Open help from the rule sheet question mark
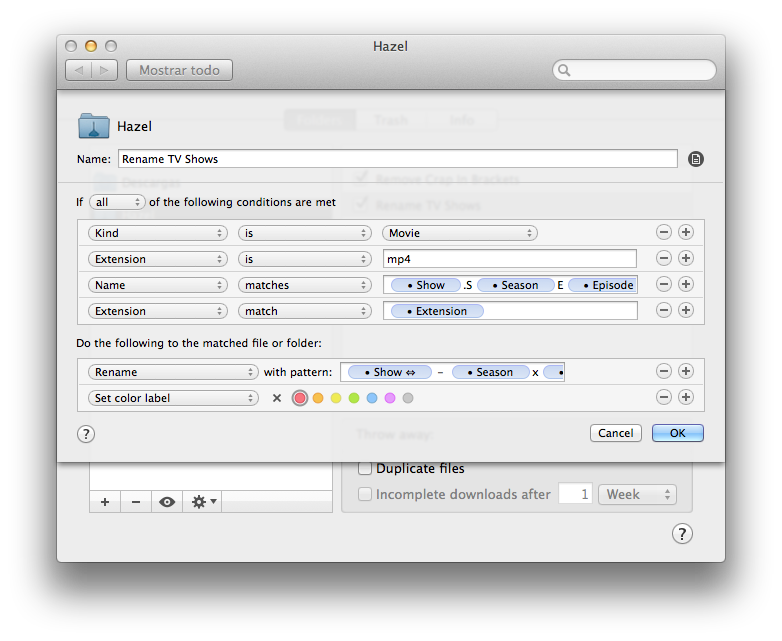The image size is (782, 641). pyautogui.click(x=86, y=434)
